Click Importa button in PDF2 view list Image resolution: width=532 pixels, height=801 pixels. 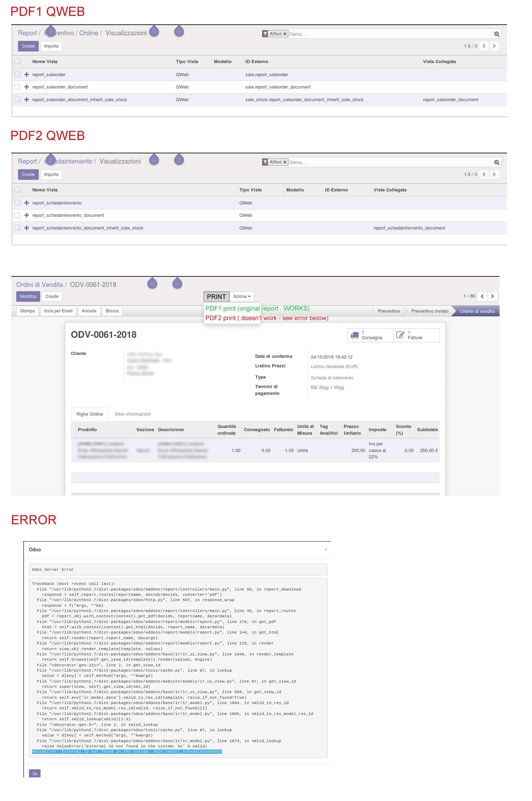(51, 175)
